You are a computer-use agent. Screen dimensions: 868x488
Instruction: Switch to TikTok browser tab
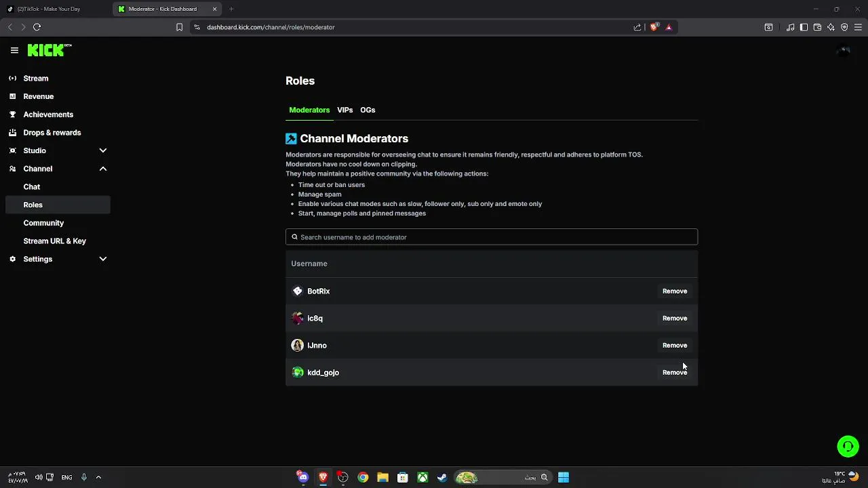pyautogui.click(x=56, y=9)
